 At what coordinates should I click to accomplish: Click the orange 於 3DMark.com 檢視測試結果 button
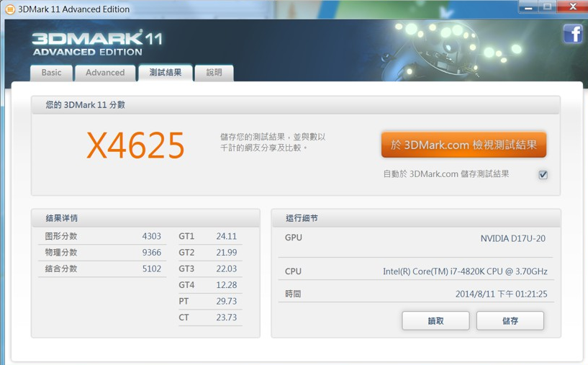pos(463,145)
